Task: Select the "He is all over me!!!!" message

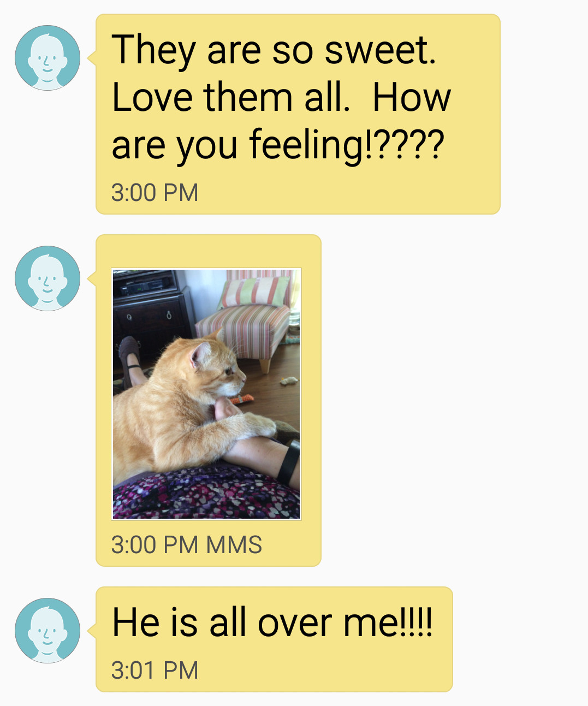Action: pyautogui.click(x=274, y=639)
